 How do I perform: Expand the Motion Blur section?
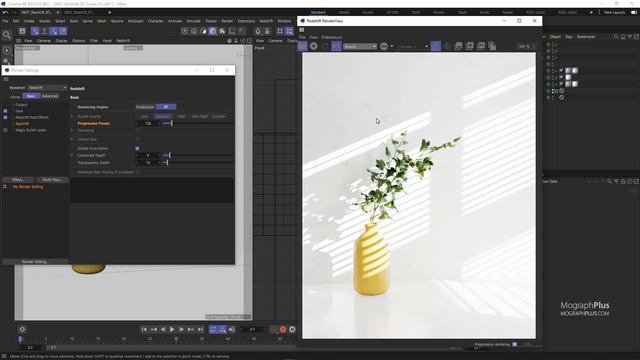click(72, 140)
